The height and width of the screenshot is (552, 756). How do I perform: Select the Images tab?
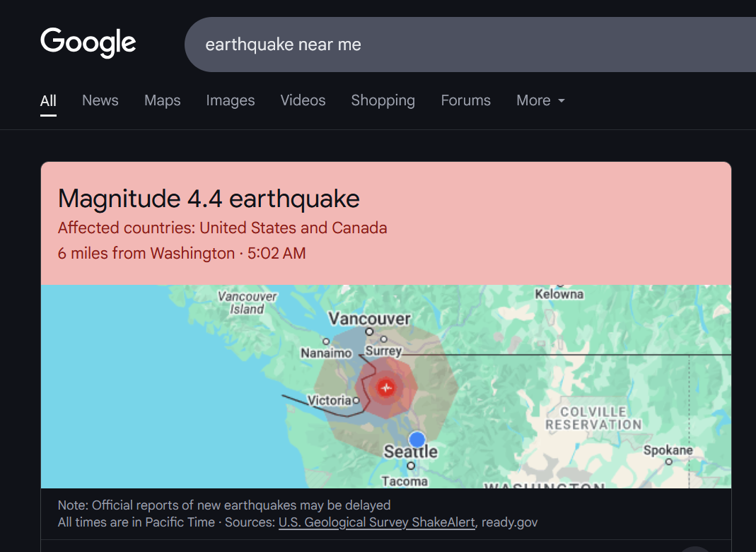231,100
